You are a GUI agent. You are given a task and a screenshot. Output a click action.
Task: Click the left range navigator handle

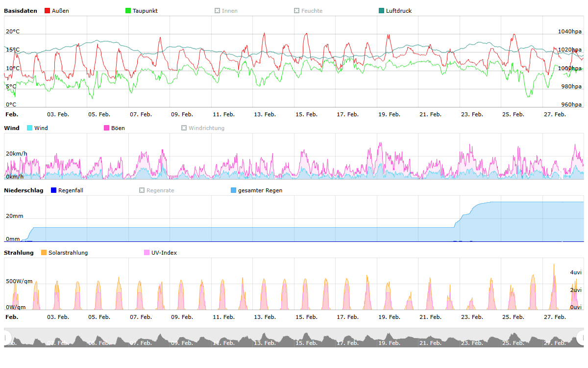click(7, 338)
